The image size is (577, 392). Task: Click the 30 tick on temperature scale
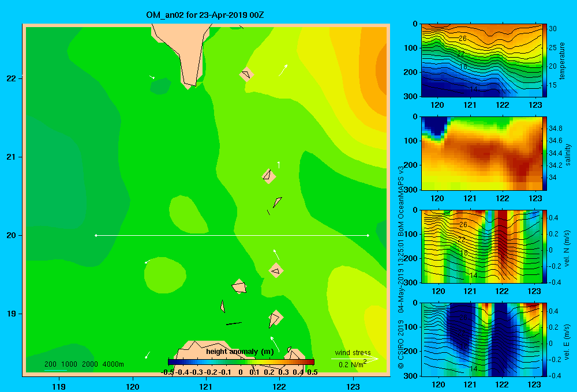click(552, 29)
